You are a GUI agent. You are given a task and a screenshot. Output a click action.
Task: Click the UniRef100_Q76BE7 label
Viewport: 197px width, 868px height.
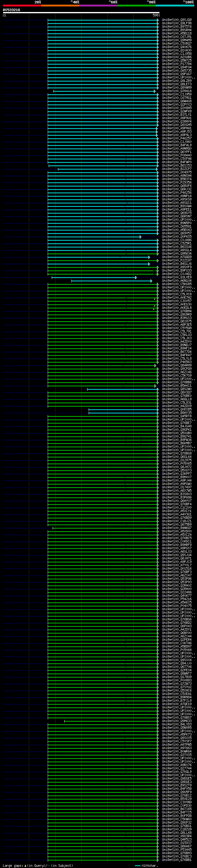(x=177, y=423)
